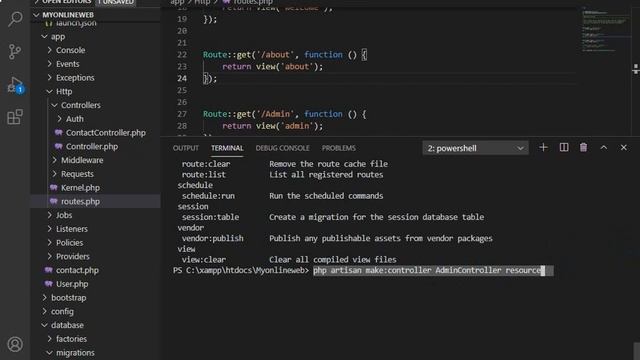Open Kernel.php file
Screen dimensions: 640x360
click(x=80, y=188)
